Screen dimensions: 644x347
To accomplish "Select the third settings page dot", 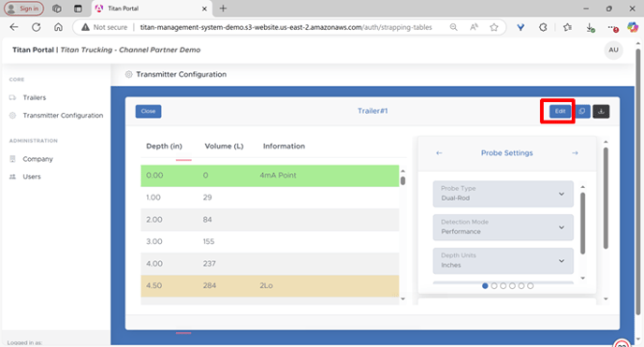I will [504, 286].
